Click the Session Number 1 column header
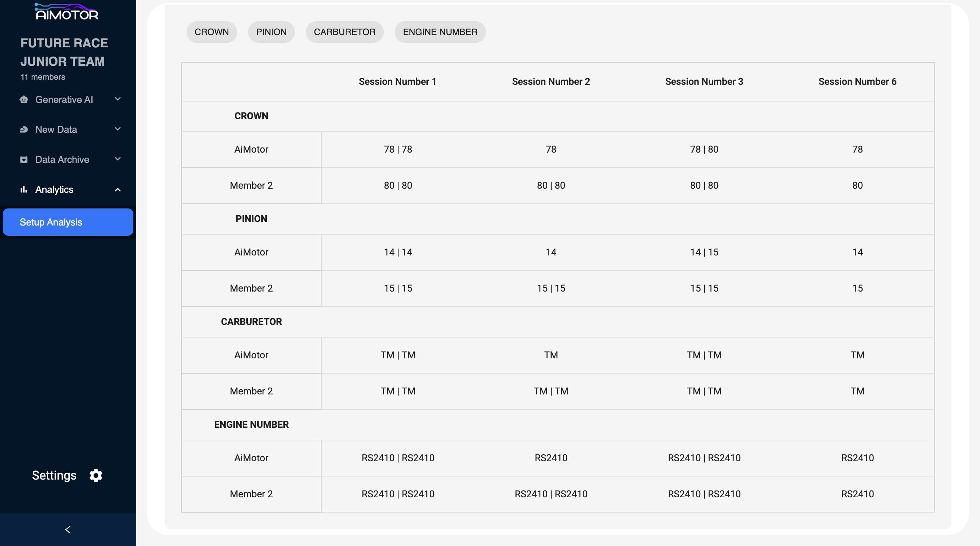 coord(397,81)
